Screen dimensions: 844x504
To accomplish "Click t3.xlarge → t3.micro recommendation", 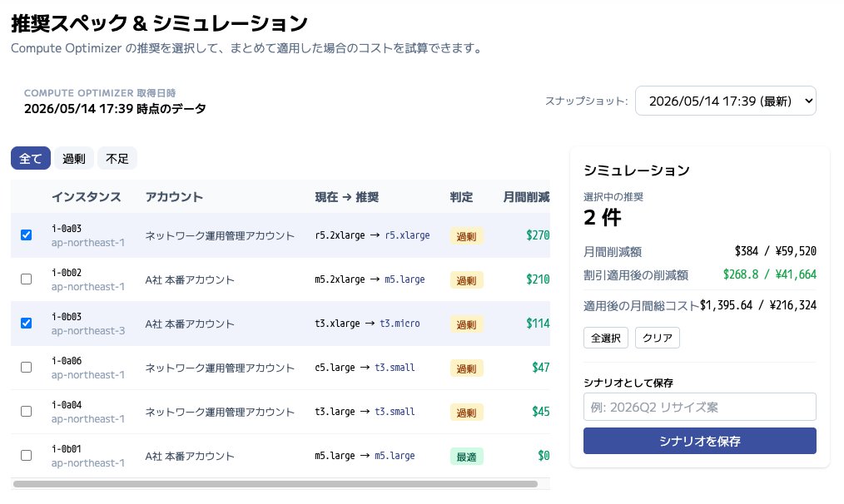I will point(368,324).
